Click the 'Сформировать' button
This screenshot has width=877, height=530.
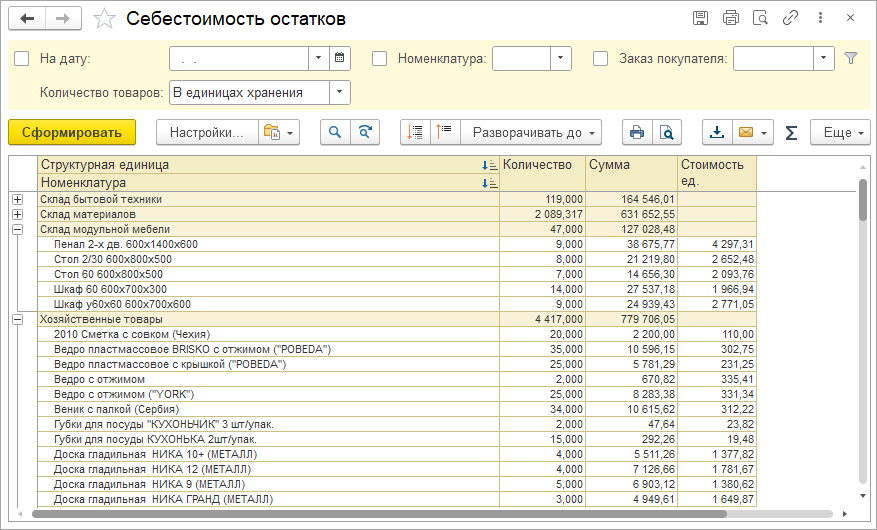[71, 132]
